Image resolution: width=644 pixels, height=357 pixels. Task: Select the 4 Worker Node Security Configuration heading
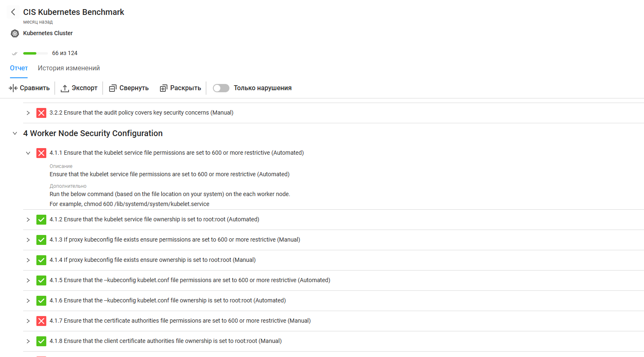coord(93,133)
